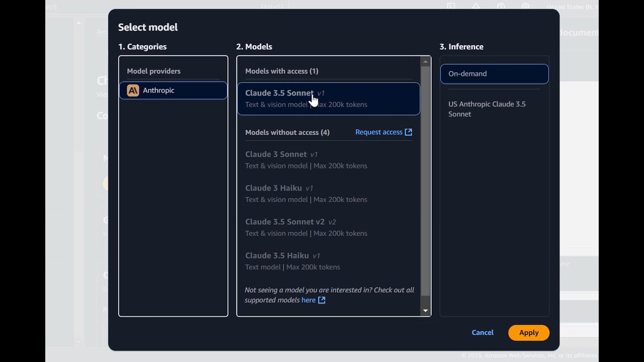Select the disabled Claude 3 Haiku model
Screen dimensions: 644x362
pyautogui.click(x=329, y=194)
